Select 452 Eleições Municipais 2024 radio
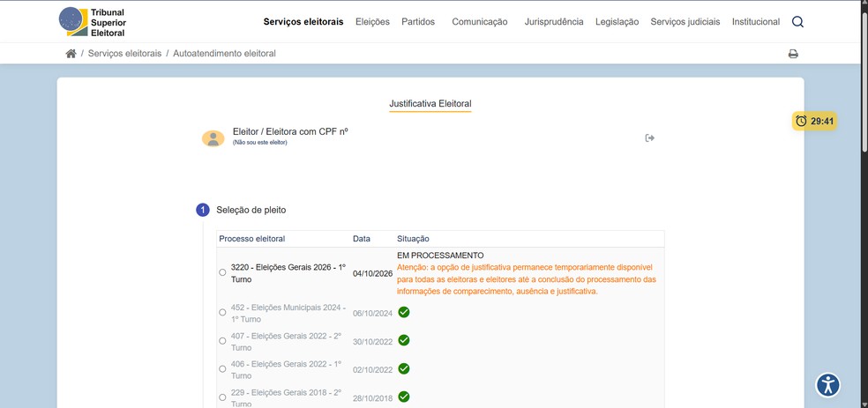Image resolution: width=868 pixels, height=408 pixels. [x=222, y=312]
